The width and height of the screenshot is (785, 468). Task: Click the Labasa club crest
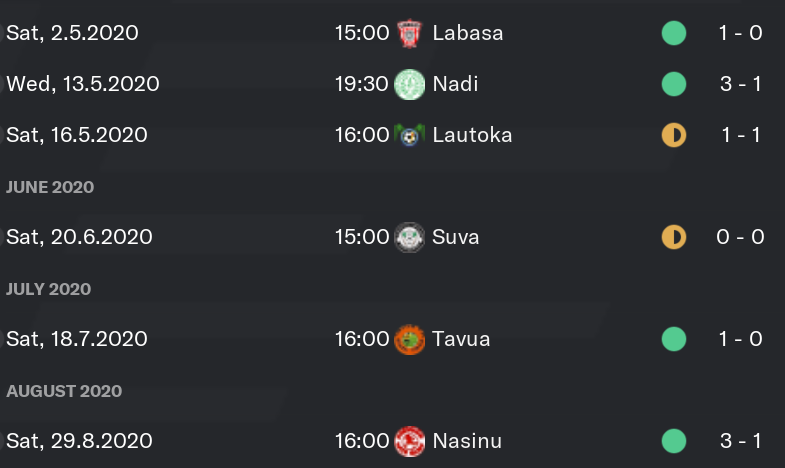[x=410, y=33]
